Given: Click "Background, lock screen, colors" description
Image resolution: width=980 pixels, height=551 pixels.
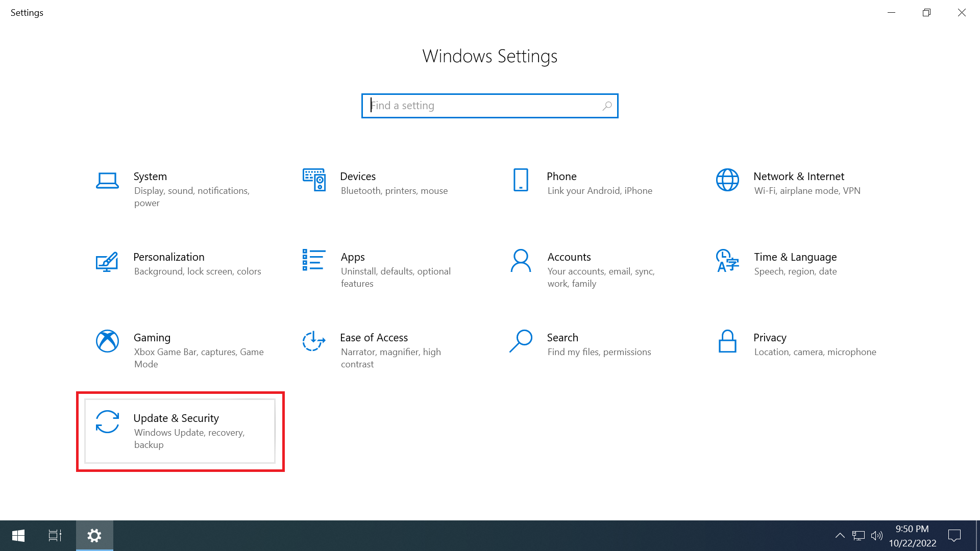Looking at the screenshot, I should point(198,271).
